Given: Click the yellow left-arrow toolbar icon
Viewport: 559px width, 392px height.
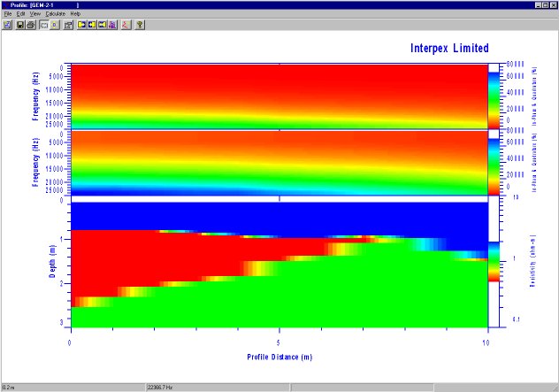Looking at the screenshot, I should point(91,25).
